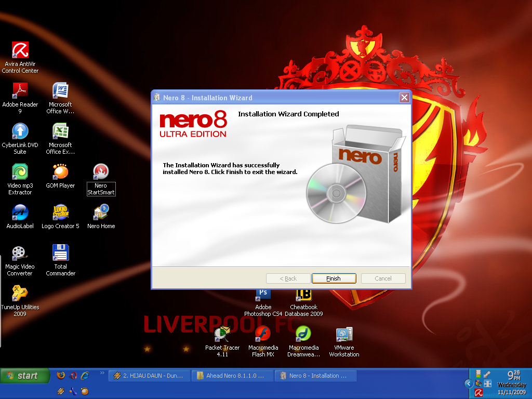Select the TuneUp Utilities 2009 icon
This screenshot has height=399, width=532.
pyautogui.click(x=20, y=301)
